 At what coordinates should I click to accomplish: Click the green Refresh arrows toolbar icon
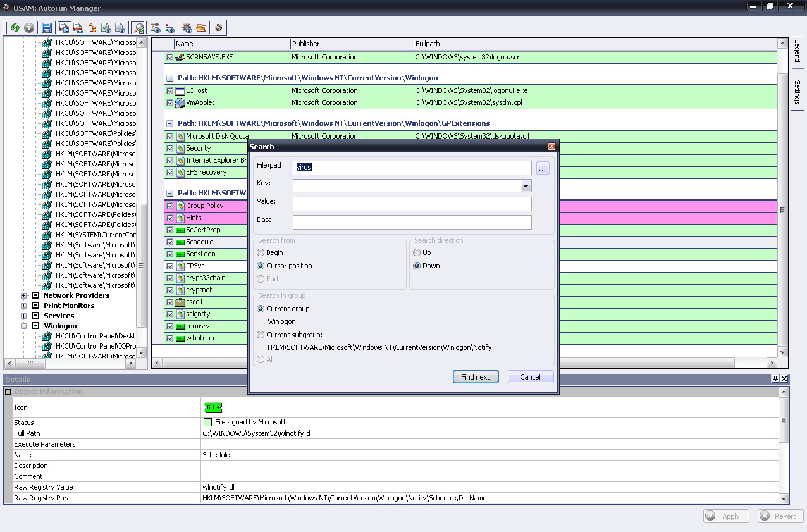(x=15, y=28)
